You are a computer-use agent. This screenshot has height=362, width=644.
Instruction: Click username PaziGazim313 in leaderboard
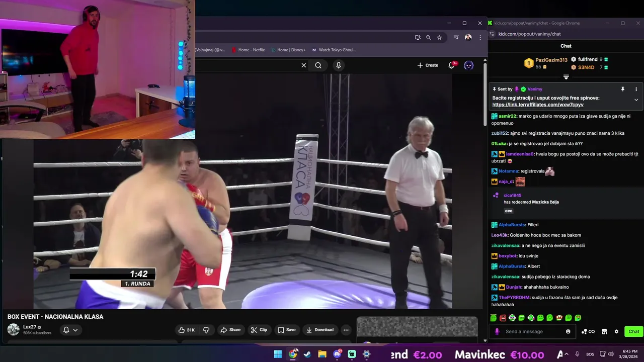tap(551, 60)
